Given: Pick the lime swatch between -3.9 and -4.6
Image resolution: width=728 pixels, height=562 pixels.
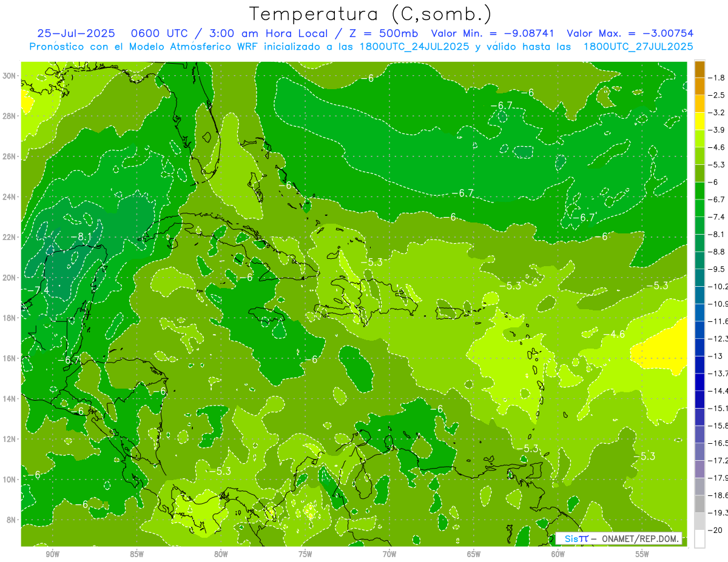Looking at the screenshot, I should (699, 139).
